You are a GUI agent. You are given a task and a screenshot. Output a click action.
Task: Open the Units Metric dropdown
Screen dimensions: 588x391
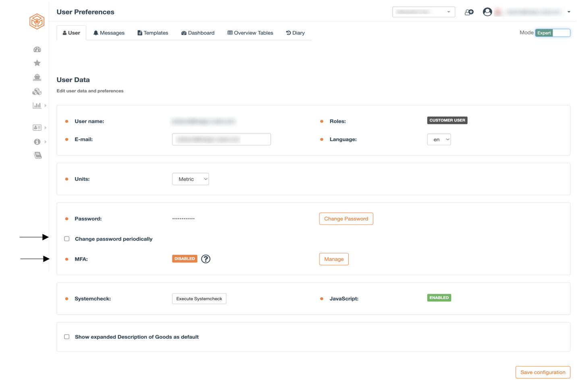(x=190, y=179)
